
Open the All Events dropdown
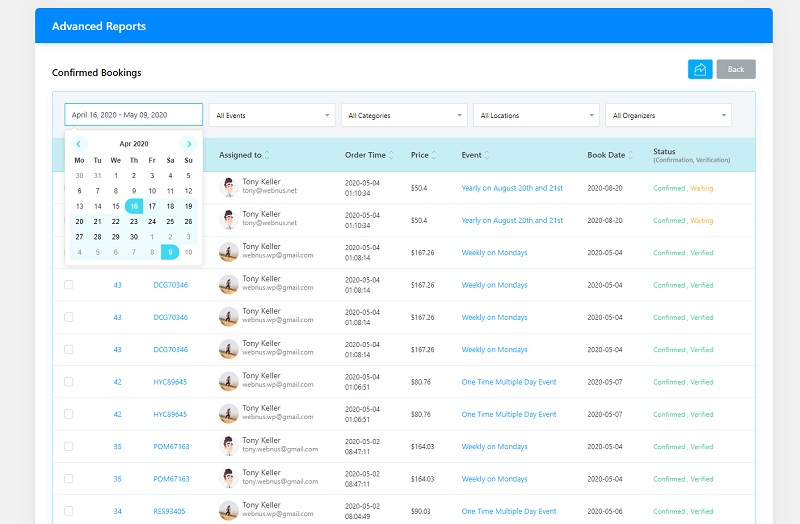click(272, 115)
